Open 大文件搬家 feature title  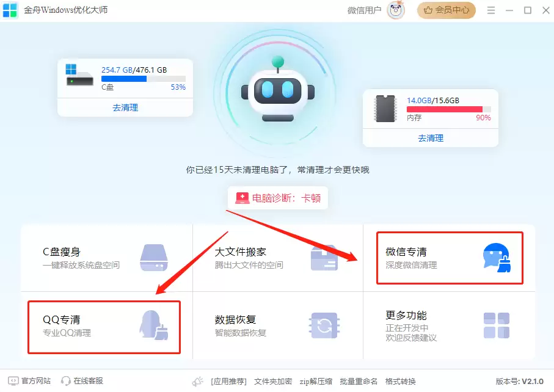point(240,252)
